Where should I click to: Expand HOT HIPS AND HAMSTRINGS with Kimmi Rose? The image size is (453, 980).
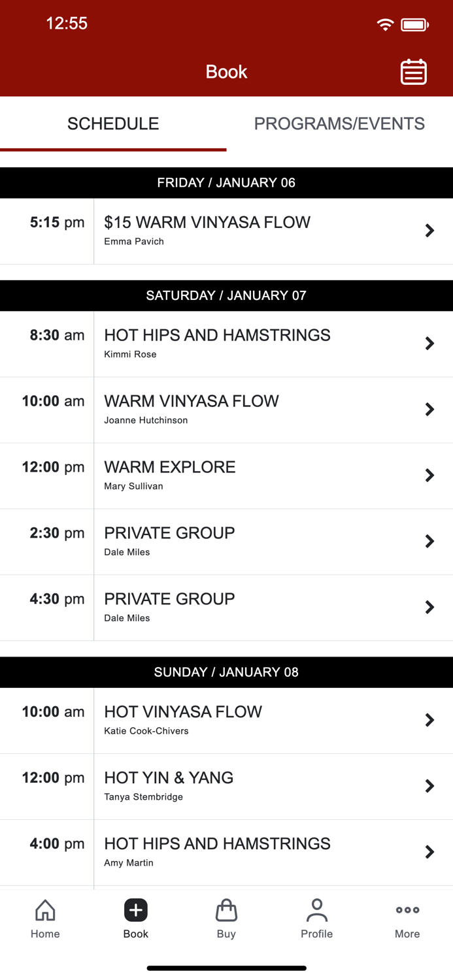[x=226, y=344]
